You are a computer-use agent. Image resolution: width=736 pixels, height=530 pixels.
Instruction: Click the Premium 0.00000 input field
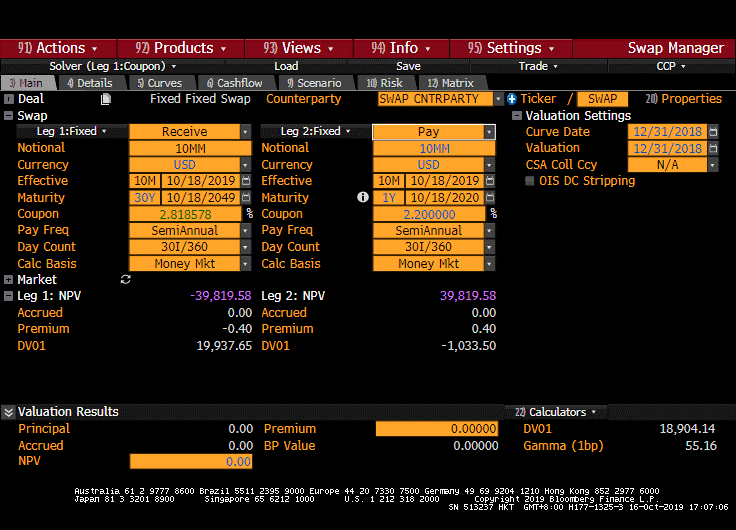[437, 429]
